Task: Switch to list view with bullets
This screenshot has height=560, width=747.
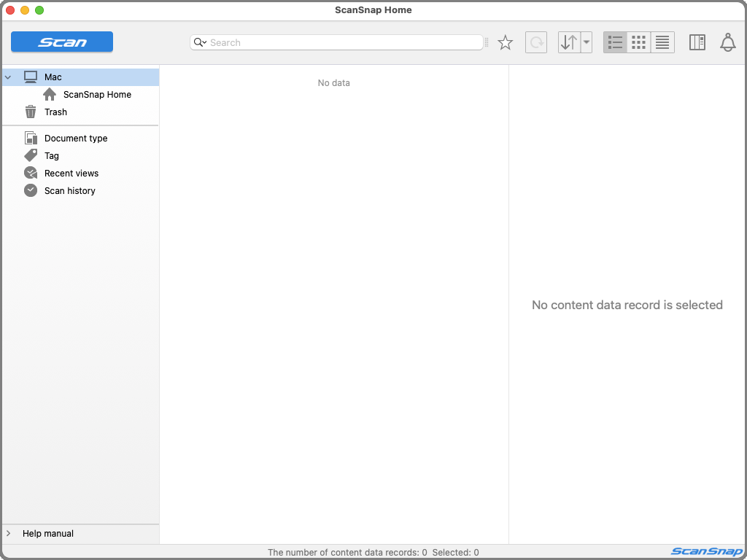Action: [615, 42]
